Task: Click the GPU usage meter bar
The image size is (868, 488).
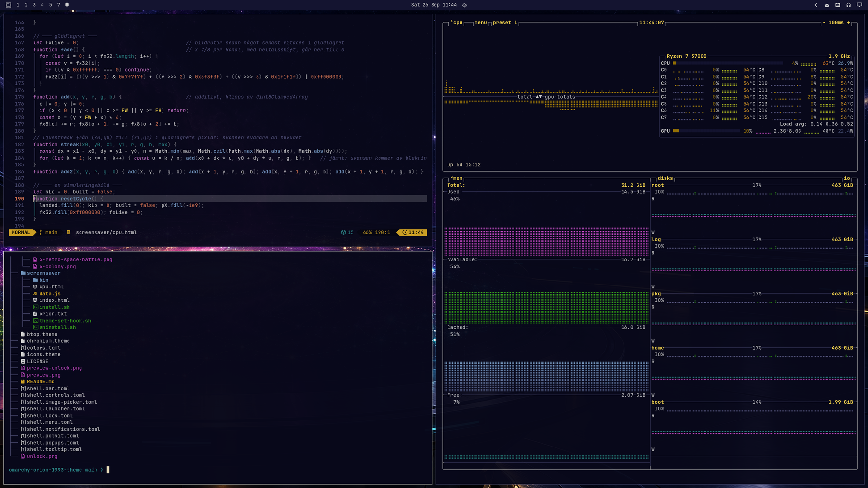Action: (706, 131)
